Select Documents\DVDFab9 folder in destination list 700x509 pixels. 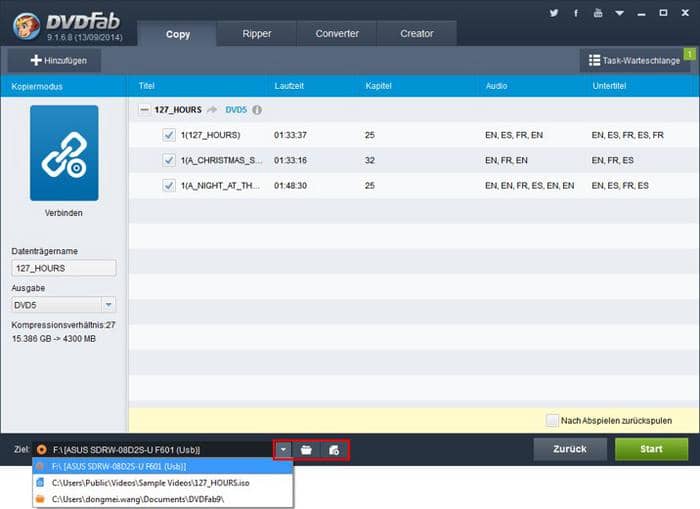[x=163, y=499]
